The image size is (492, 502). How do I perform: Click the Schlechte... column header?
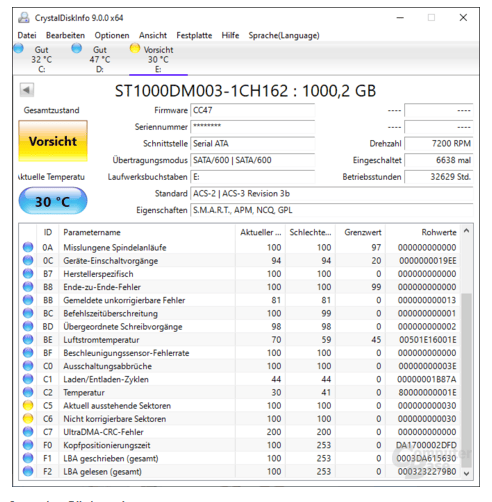point(310,232)
